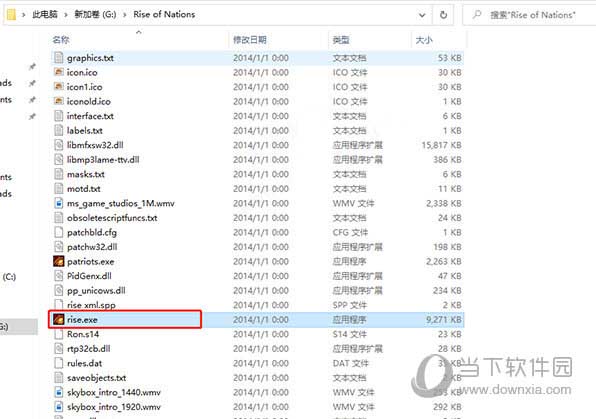Click the Ron.s14 file icon
This screenshot has height=419, width=596.
(59, 334)
